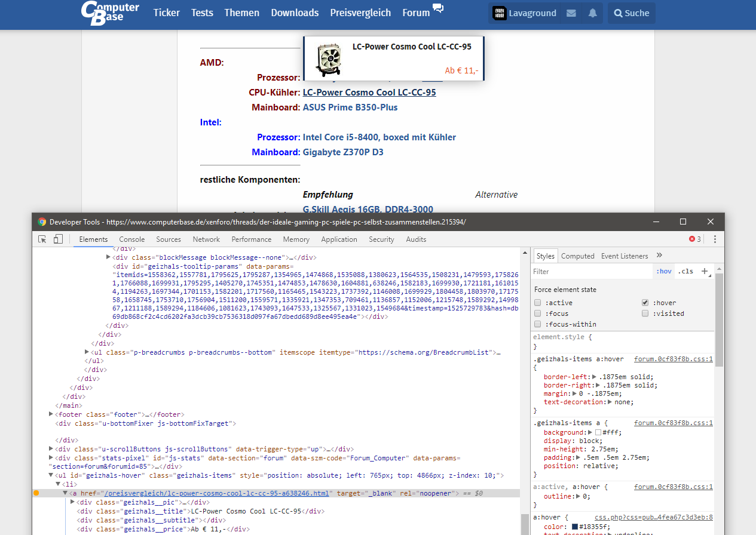Activate DevTools inspect element picker icon
The height and width of the screenshot is (535, 756).
coord(42,239)
